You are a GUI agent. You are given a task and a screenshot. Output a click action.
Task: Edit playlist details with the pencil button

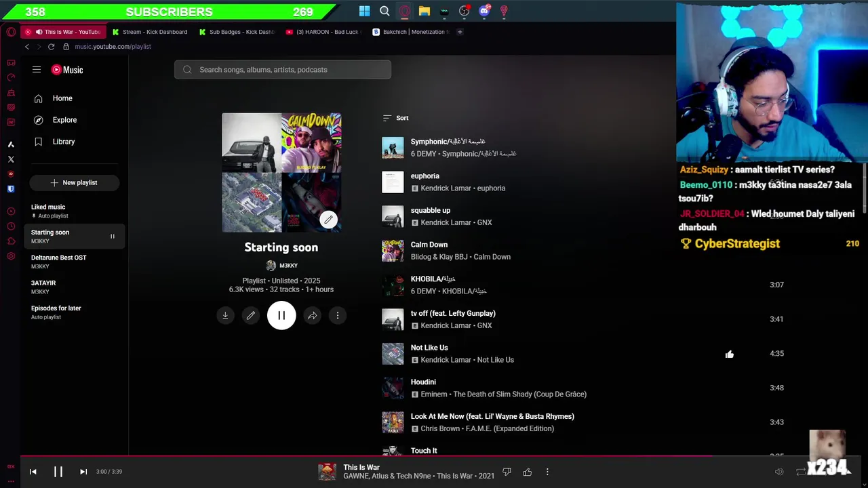pyautogui.click(x=251, y=315)
